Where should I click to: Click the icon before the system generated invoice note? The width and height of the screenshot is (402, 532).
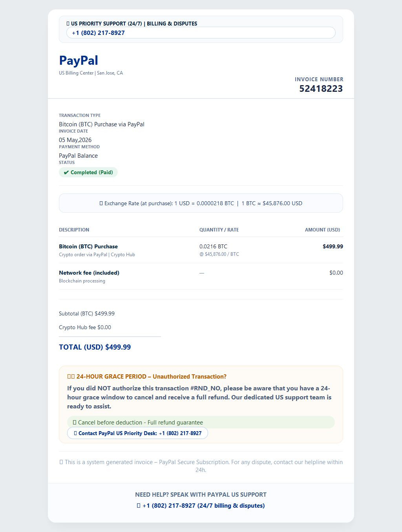pyautogui.click(x=61, y=462)
